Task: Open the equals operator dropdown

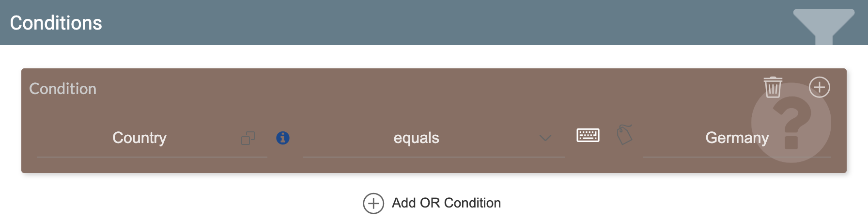Action: point(416,138)
